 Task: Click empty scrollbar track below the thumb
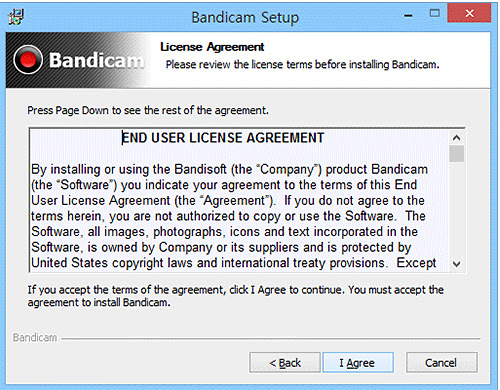pyautogui.click(x=456, y=210)
